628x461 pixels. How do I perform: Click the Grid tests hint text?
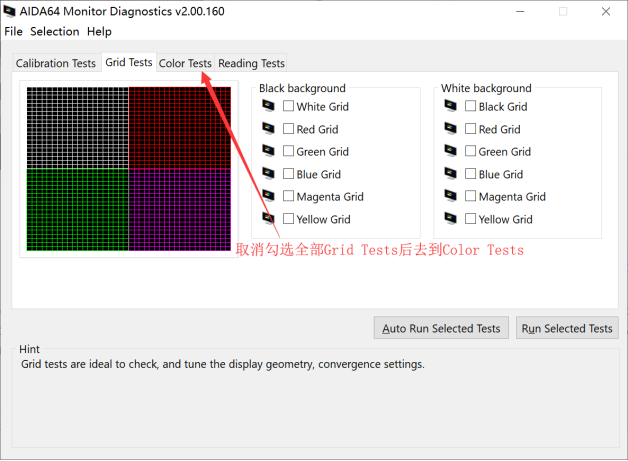[223, 364]
